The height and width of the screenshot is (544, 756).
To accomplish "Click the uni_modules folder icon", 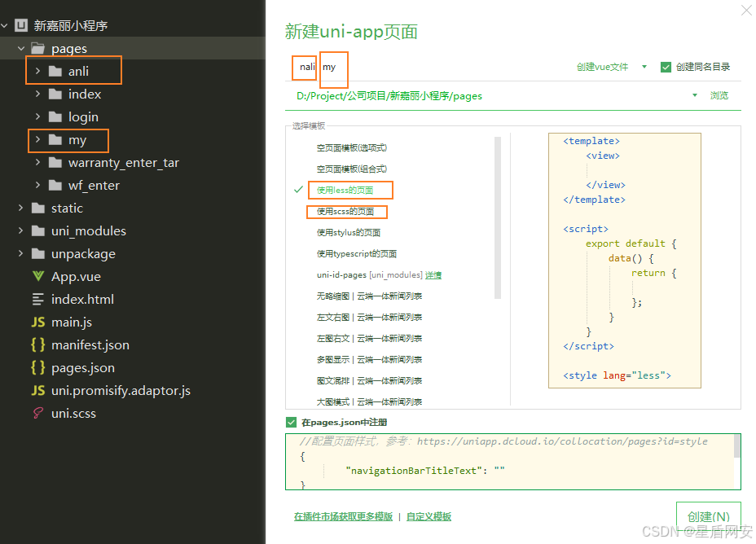I will pyautogui.click(x=38, y=230).
